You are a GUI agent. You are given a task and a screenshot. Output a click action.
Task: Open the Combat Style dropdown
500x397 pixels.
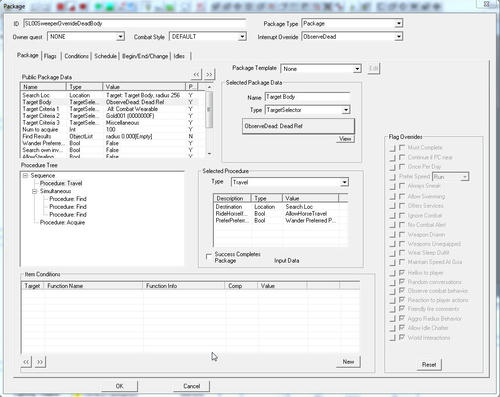pyautogui.click(x=242, y=37)
